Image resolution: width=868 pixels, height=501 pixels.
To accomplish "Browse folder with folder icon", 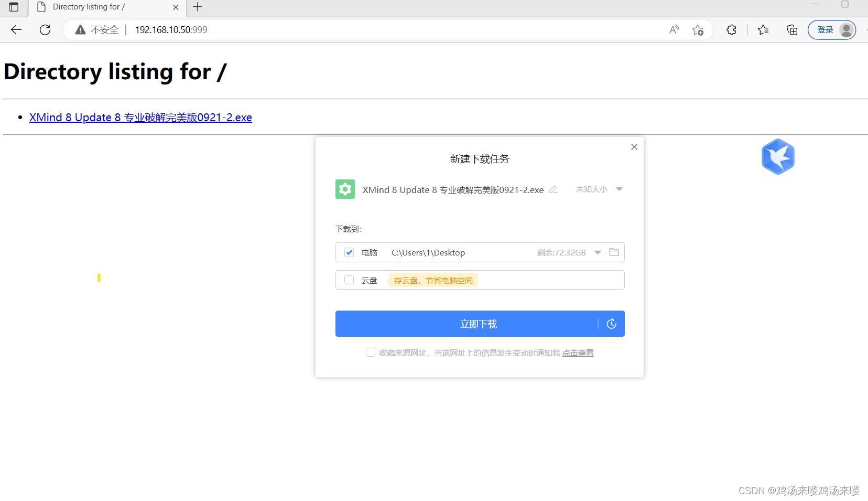I will pyautogui.click(x=614, y=252).
